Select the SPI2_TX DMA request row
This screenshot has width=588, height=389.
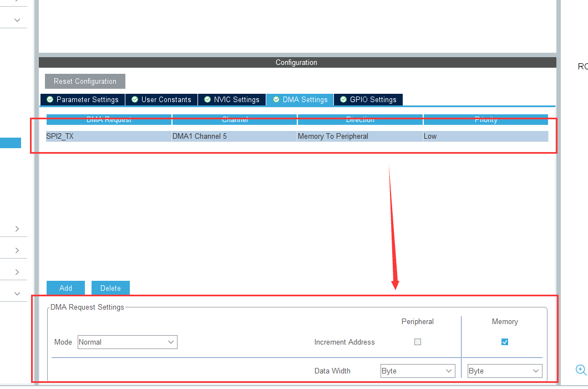tap(297, 136)
